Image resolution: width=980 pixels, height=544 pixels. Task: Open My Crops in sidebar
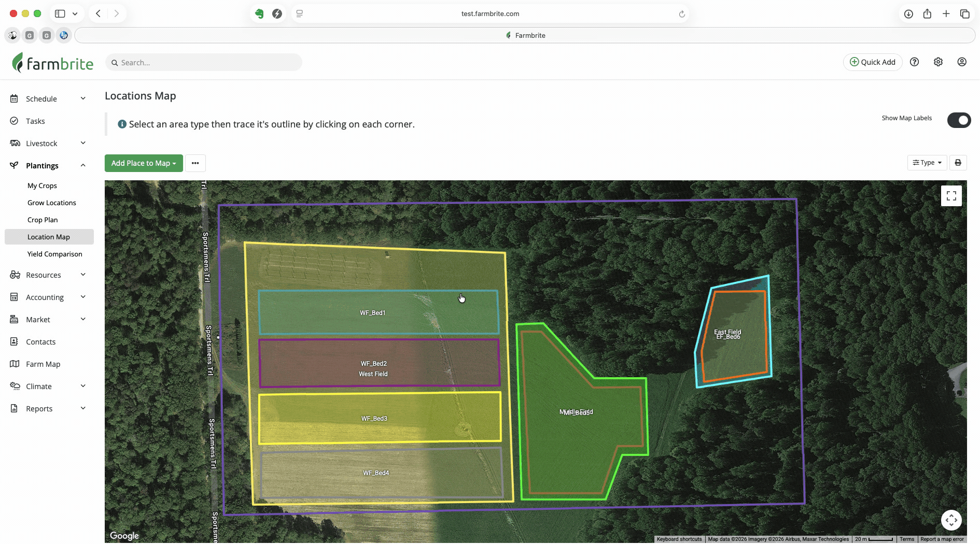coord(42,185)
